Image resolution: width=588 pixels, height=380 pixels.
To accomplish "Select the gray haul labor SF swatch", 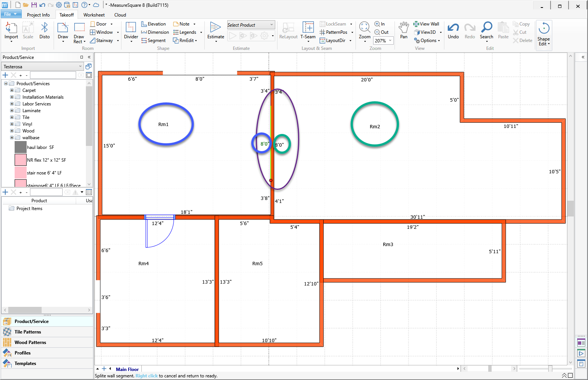I will click(21, 147).
